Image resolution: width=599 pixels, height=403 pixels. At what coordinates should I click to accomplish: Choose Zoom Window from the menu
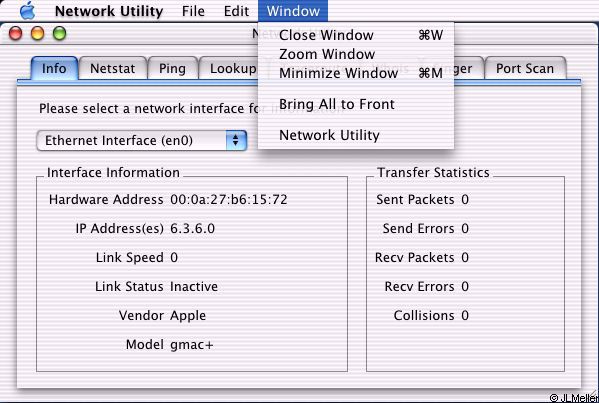click(356, 54)
